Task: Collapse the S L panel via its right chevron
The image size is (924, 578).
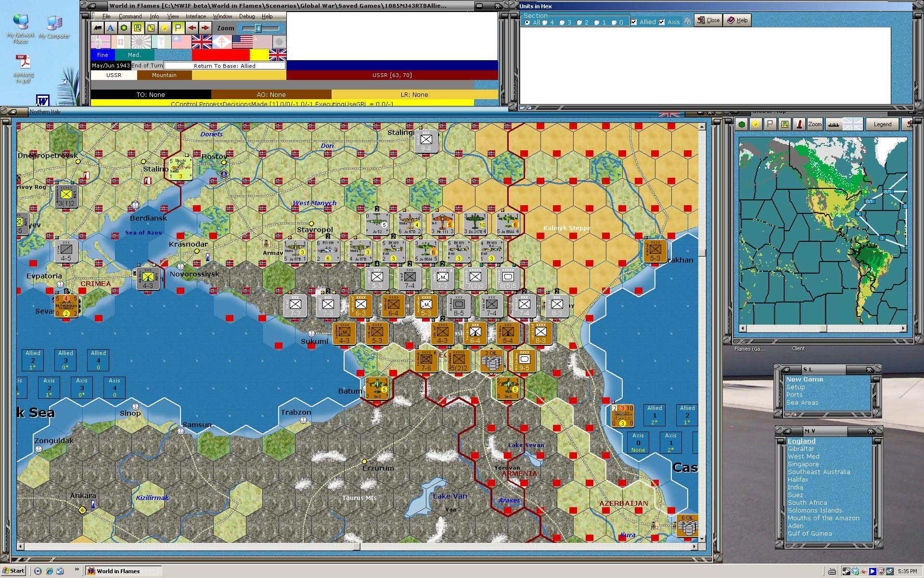Action: coord(869,369)
